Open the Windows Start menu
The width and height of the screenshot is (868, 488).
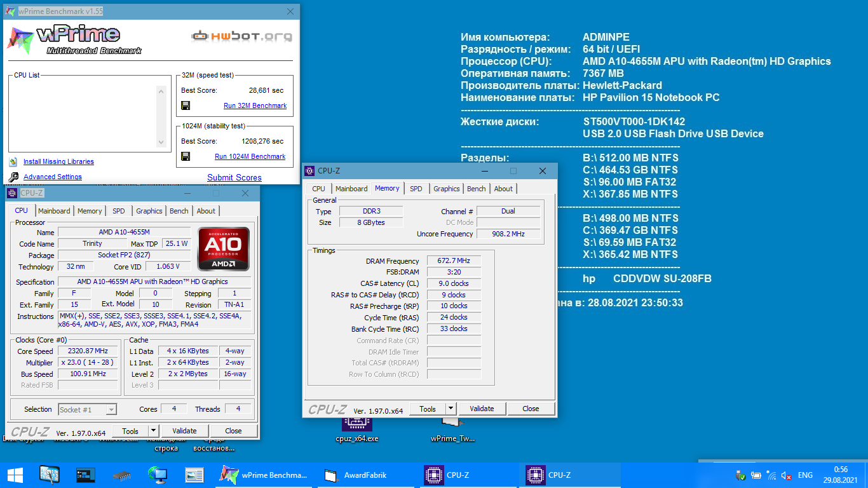pos(15,475)
